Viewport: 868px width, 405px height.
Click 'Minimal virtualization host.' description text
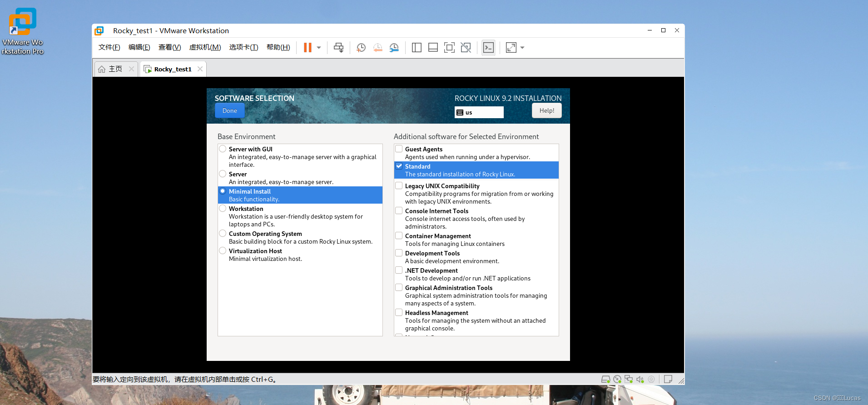[265, 259]
